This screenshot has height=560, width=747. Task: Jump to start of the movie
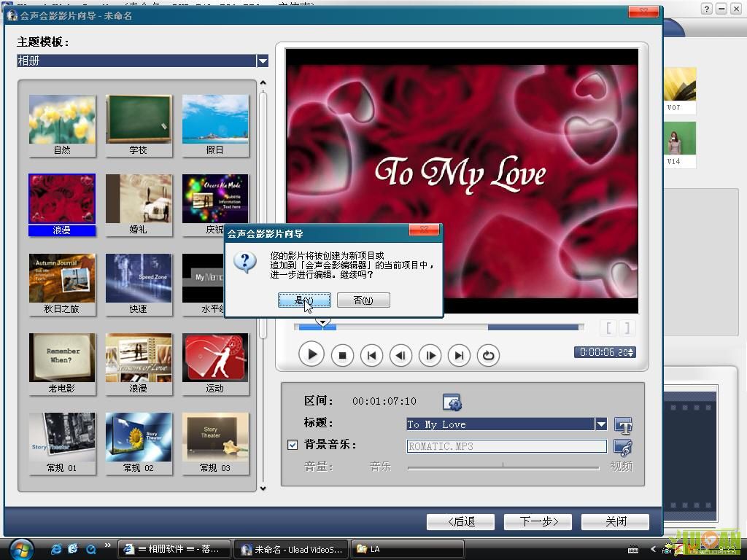[371, 355]
